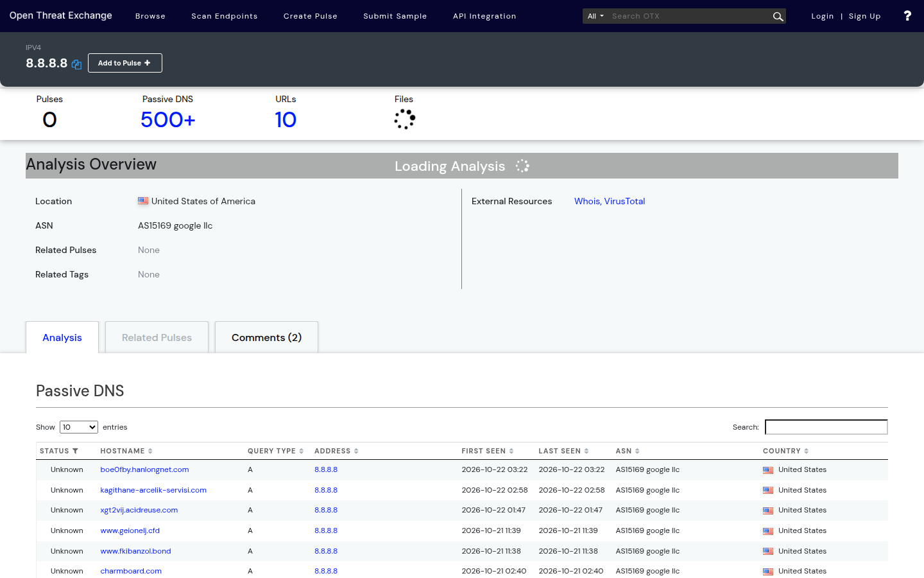Expand the Show entries count dropdown

(79, 427)
